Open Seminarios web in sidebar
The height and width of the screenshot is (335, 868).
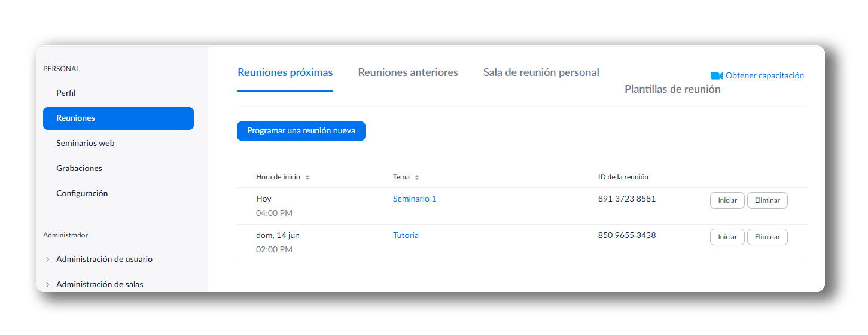(85, 143)
